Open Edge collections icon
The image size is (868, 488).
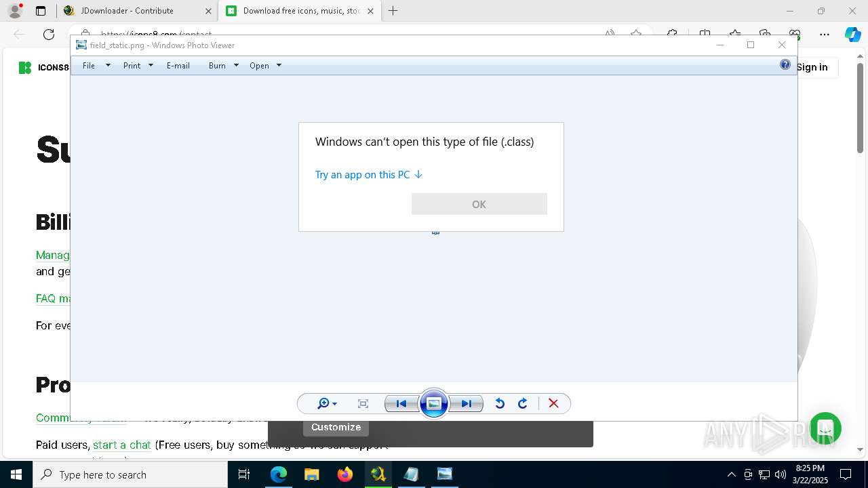pyautogui.click(x=765, y=34)
